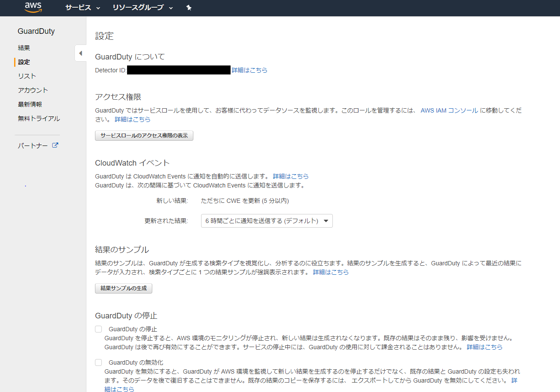Click 詳細はこちら in CloudWatch イベント section
Image resolution: width=560 pixels, height=392 pixels.
pos(290,176)
